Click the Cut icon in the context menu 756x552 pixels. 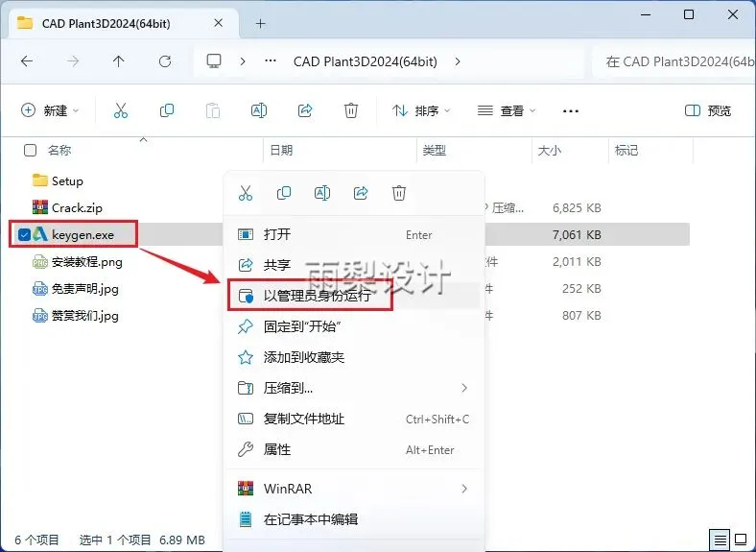pos(246,194)
